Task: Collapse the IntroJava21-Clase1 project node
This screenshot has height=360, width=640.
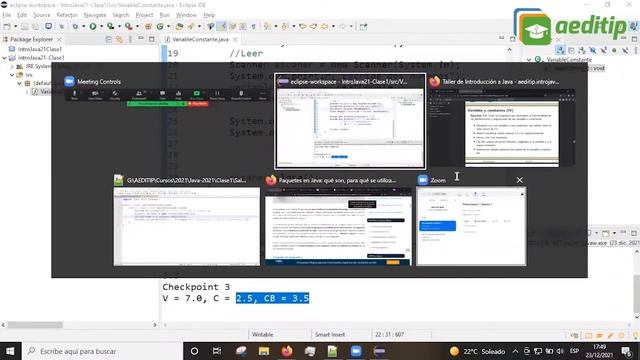Action: [4, 58]
